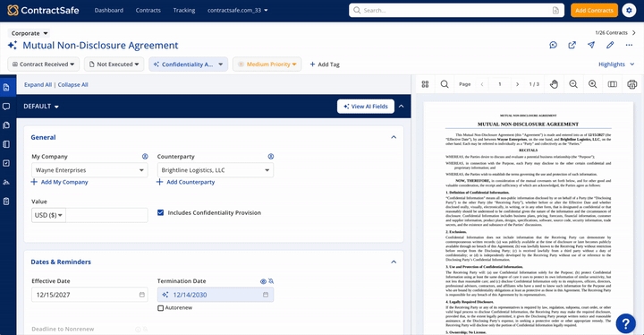The width and height of the screenshot is (644, 335).
Task: Click the My Company info icon
Action: click(x=145, y=157)
